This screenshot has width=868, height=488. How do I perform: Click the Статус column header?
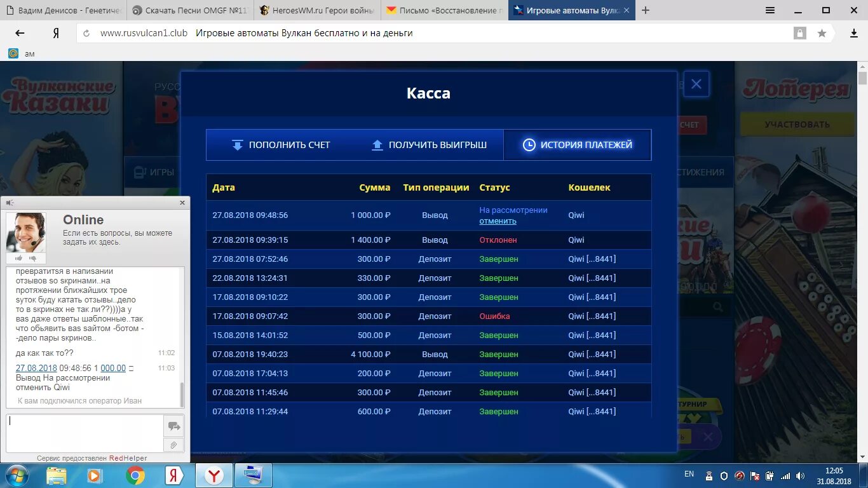(x=494, y=187)
